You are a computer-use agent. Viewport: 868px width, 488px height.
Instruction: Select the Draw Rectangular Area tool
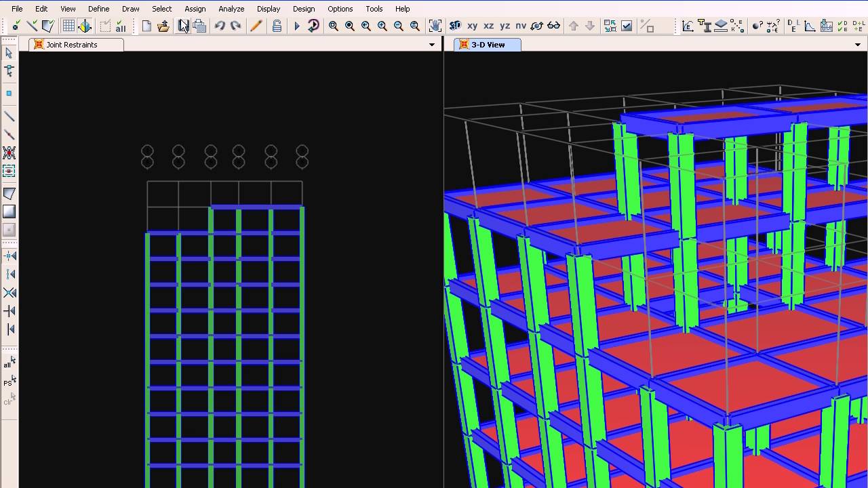[9, 211]
